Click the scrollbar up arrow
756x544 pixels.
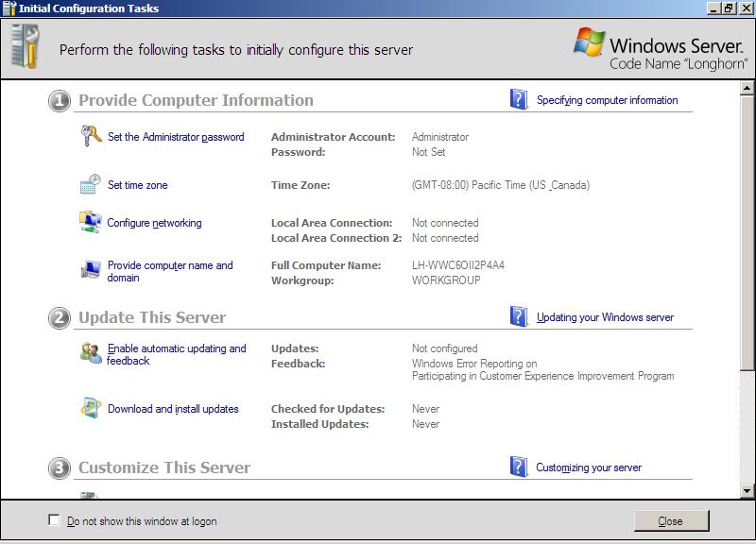(747, 88)
